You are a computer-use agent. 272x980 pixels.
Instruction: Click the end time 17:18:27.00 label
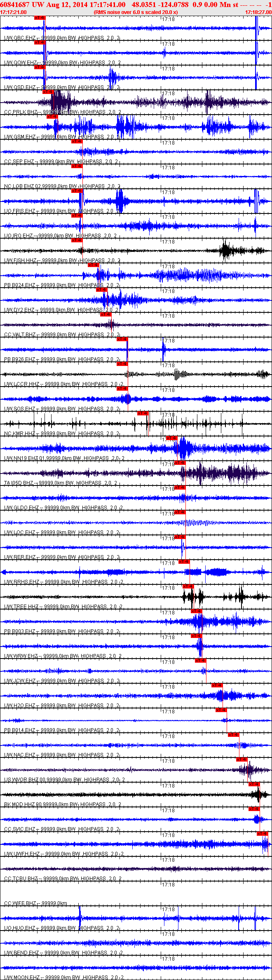click(258, 12)
